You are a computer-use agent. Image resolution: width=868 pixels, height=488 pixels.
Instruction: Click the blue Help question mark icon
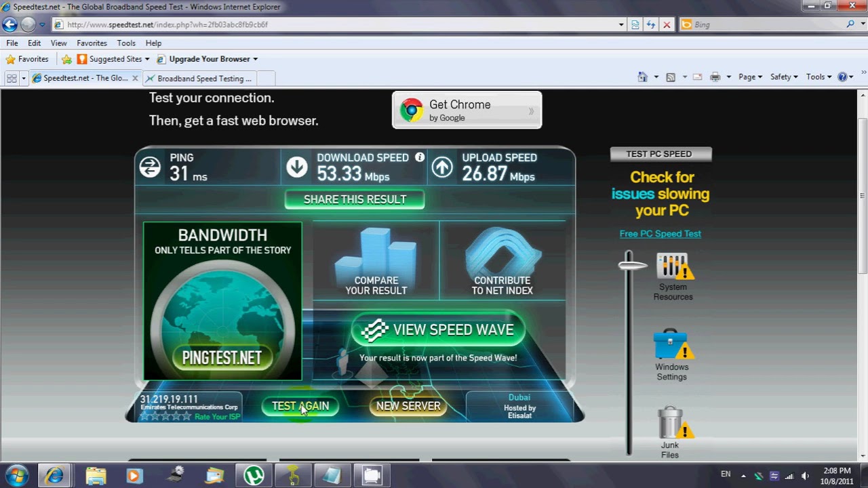point(843,77)
